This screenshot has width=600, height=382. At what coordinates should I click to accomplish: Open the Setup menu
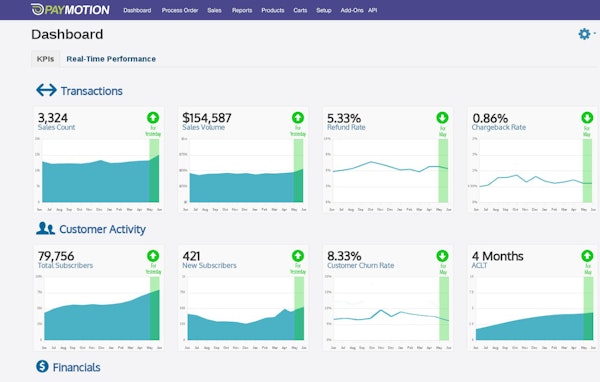pos(324,10)
